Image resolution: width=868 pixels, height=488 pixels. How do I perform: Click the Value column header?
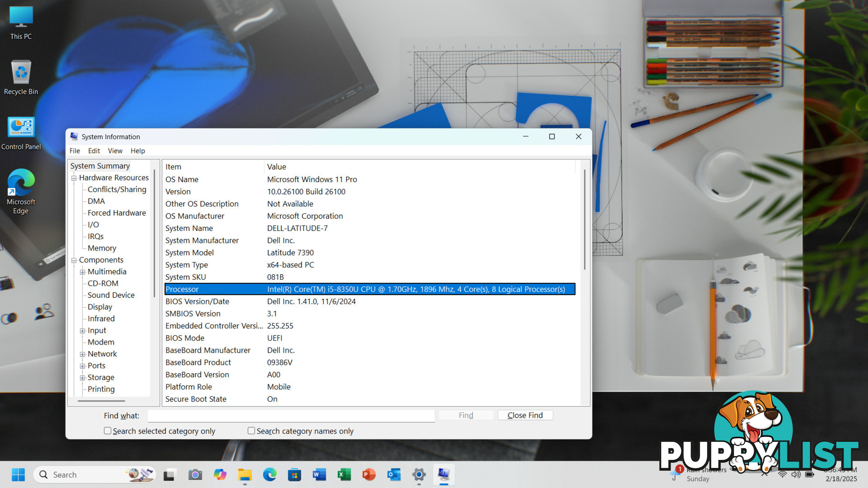click(420, 167)
